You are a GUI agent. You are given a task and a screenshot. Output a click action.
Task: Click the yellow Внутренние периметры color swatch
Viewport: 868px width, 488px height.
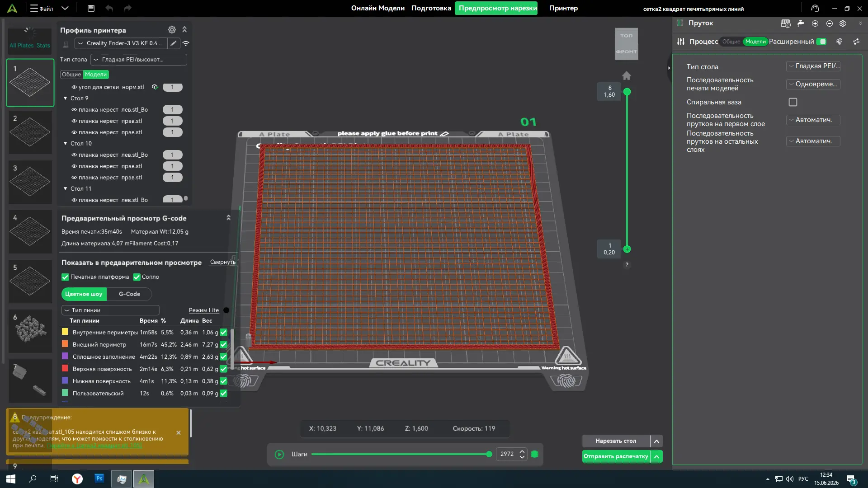coord(65,332)
